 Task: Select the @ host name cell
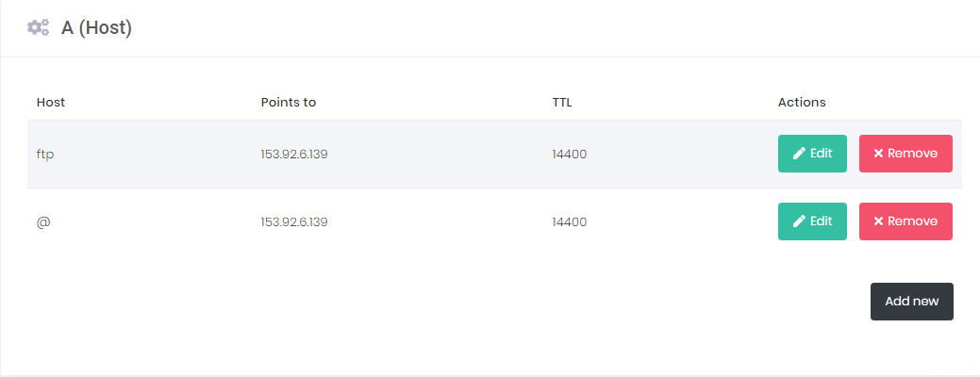pos(43,221)
